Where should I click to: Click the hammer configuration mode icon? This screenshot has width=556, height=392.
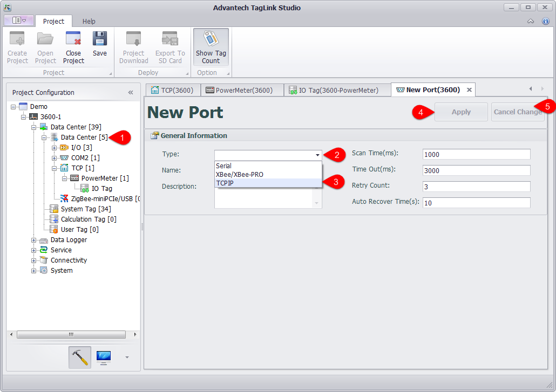tap(80, 357)
